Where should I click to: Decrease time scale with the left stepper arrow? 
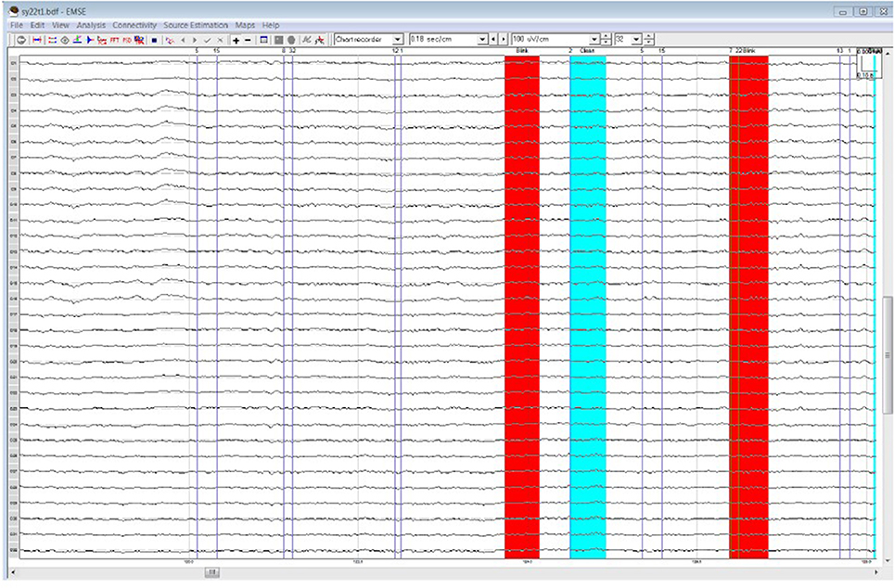(x=493, y=39)
